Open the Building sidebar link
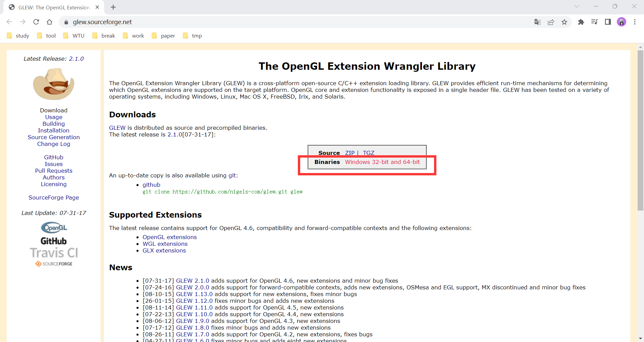This screenshot has width=644, height=342. [x=54, y=124]
